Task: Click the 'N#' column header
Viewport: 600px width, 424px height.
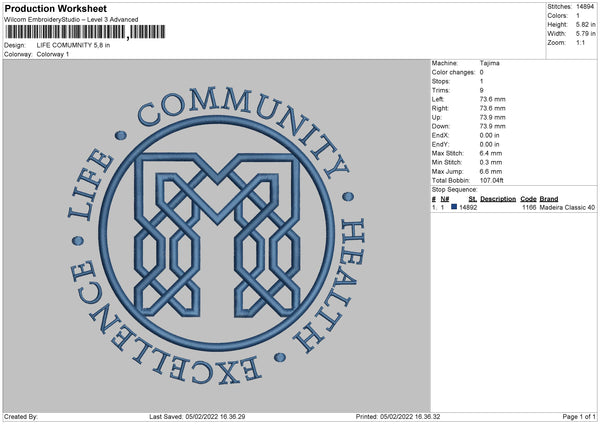Action: tap(445, 199)
